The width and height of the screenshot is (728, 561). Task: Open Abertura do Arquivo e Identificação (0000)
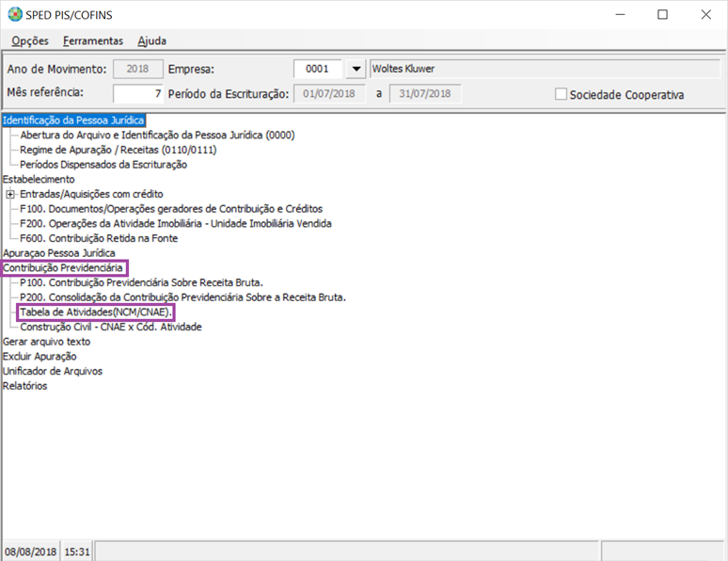pos(157,135)
